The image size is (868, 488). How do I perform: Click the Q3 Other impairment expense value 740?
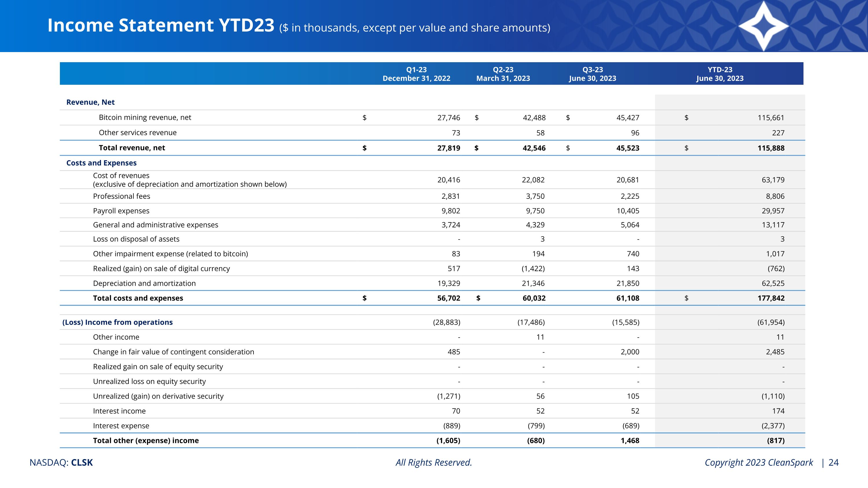[633, 254]
